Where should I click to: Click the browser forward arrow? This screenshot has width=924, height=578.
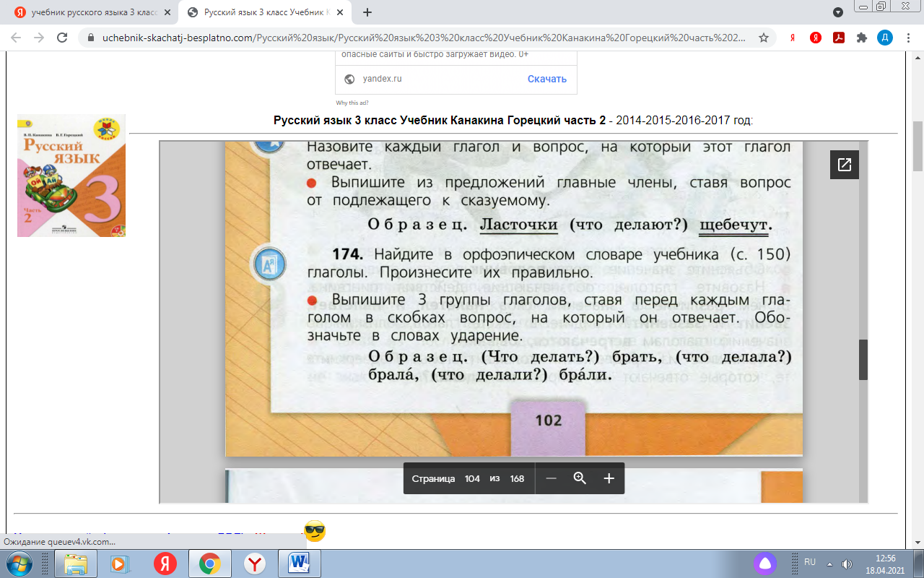[39, 38]
